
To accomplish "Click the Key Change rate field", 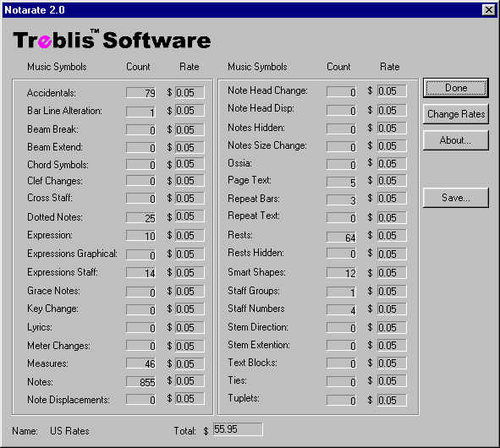I will [x=190, y=309].
